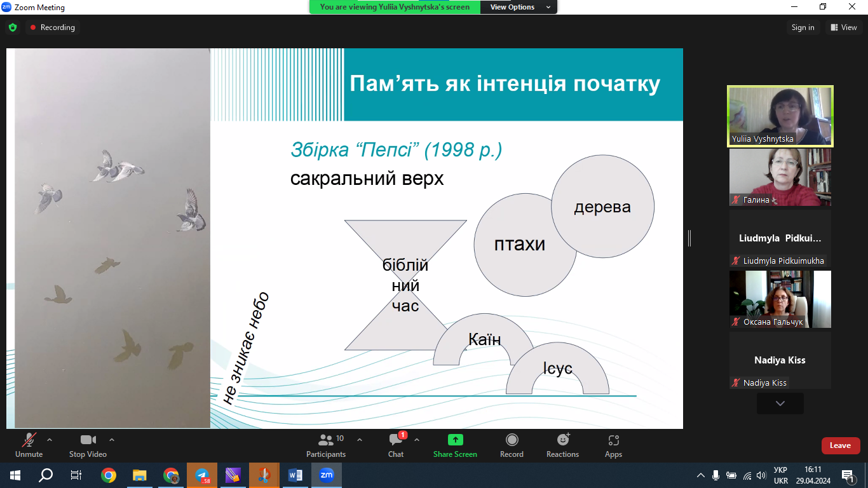Open the Participants panel
This screenshot has width=868, height=488.
click(326, 445)
